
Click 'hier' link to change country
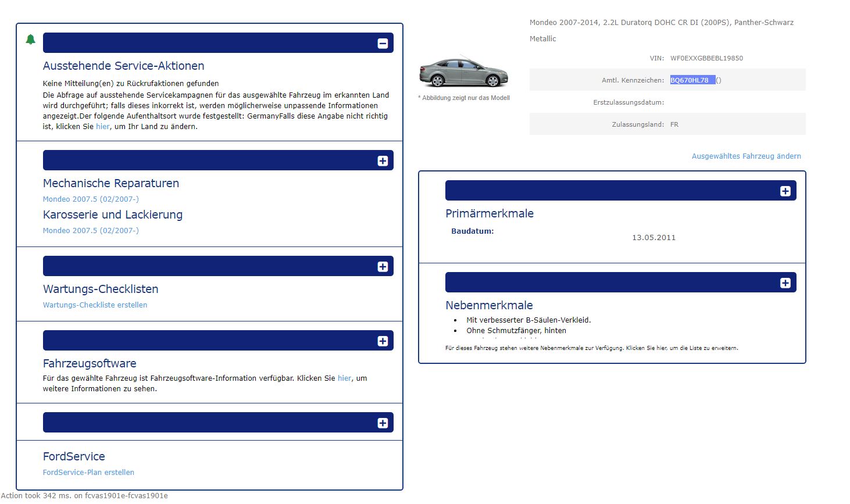103,127
